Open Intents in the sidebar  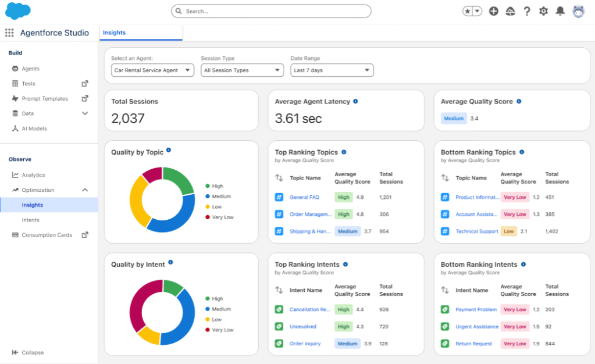point(31,220)
